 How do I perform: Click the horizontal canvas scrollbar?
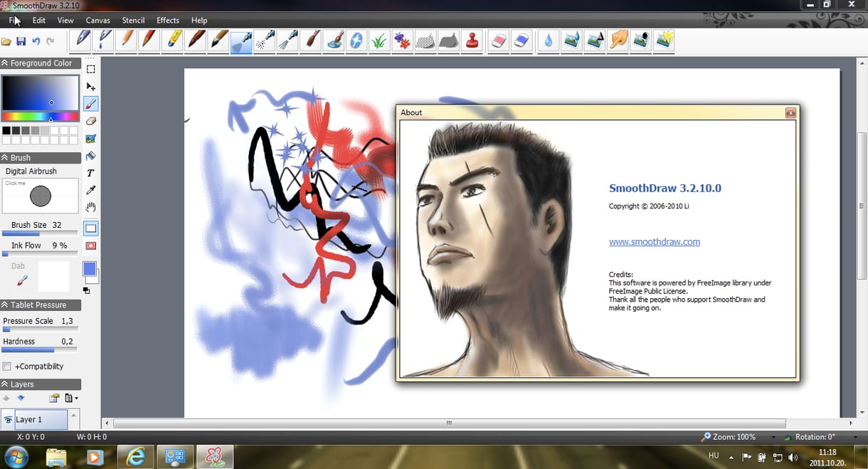click(x=449, y=423)
